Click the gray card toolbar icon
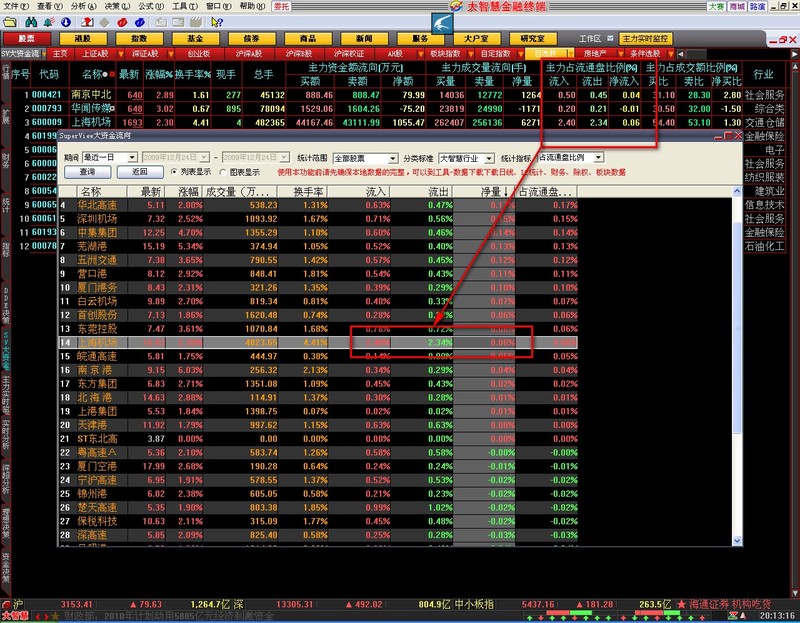Image resolution: width=800 pixels, height=623 pixels. click(x=178, y=22)
